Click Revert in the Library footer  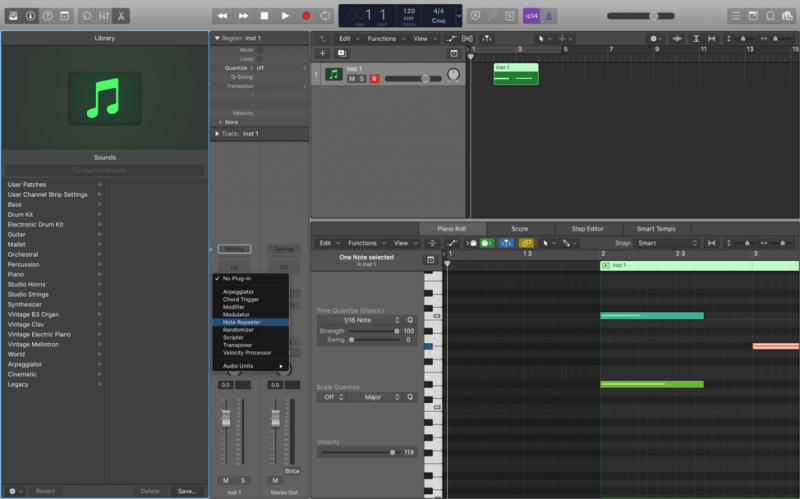click(x=45, y=491)
